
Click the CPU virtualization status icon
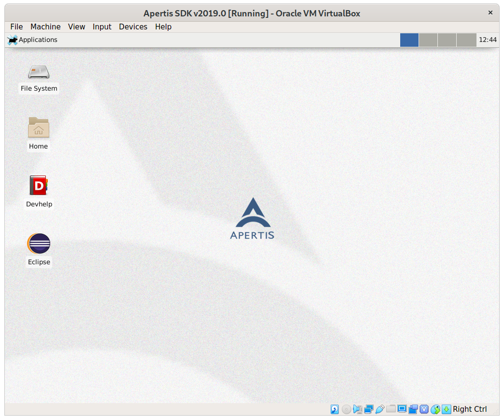point(424,409)
